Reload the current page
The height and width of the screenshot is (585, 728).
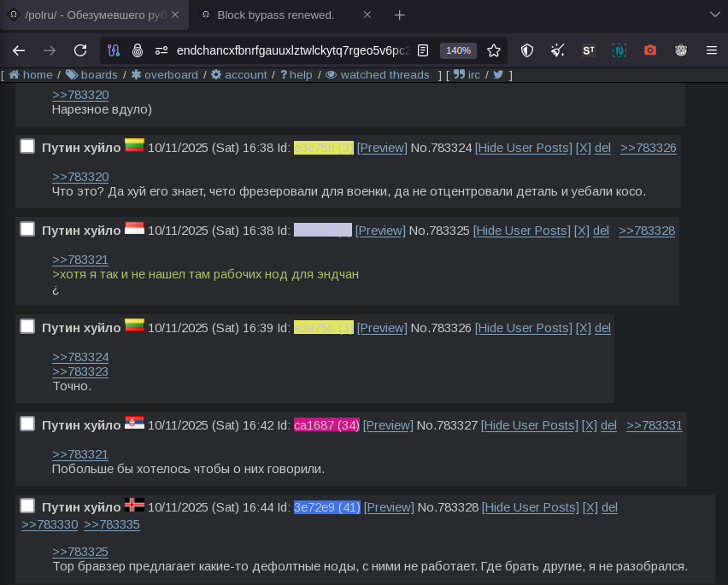80,50
